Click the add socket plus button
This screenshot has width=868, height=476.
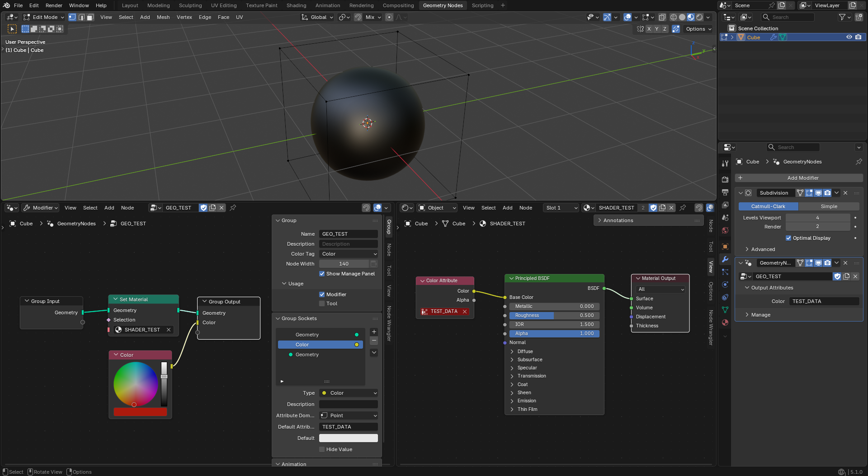click(x=374, y=332)
